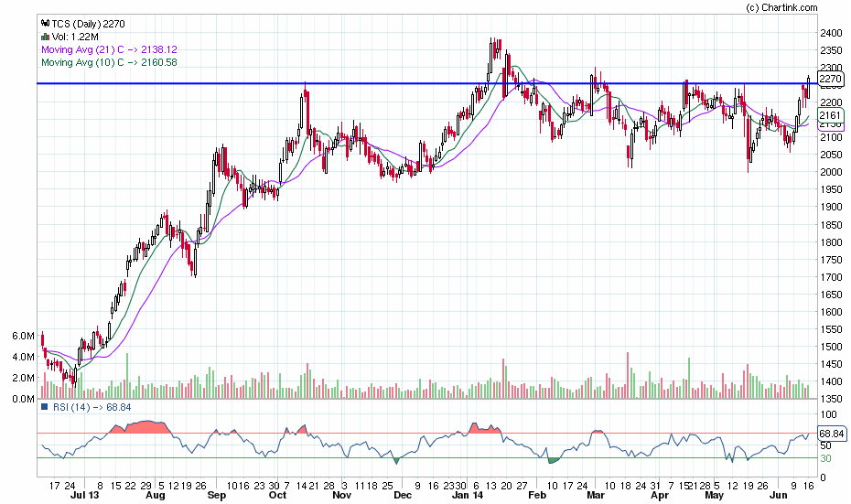Select the 'Vol: 1.22M' legend text
Screen dimensions: 851x504
75,37
